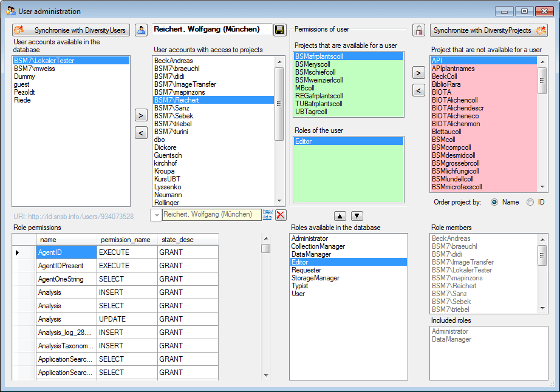The width and height of the screenshot is (560, 392).
Task: Click the black down-arrow role button
Action: 357,216
